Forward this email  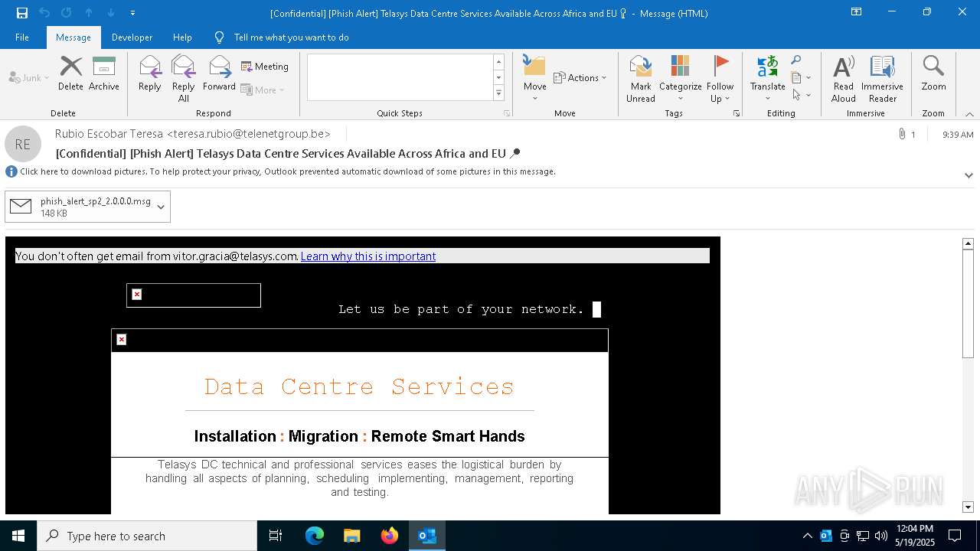click(x=219, y=73)
